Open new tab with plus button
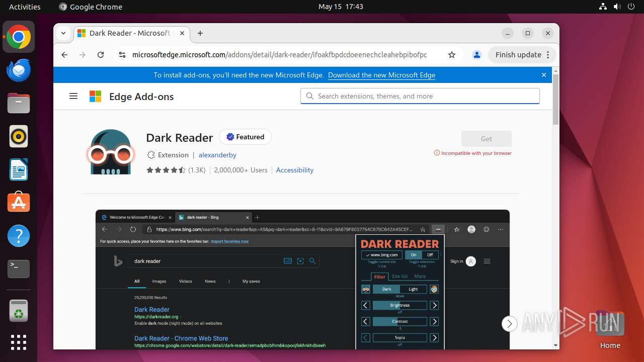The image size is (644, 362). [200, 33]
